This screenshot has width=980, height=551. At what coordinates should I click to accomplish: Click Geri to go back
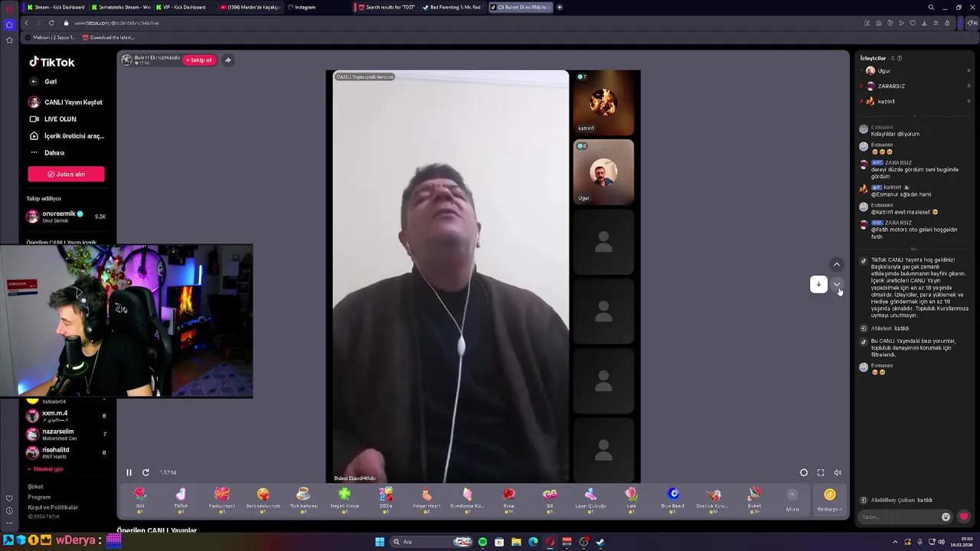click(x=44, y=81)
